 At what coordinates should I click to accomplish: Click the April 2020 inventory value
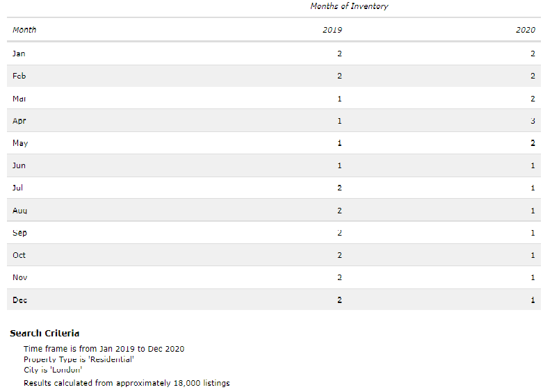coord(533,121)
